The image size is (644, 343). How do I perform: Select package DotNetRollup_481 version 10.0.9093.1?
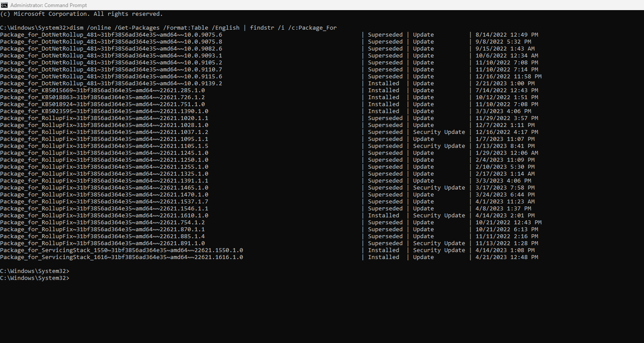pyautogui.click(x=111, y=56)
